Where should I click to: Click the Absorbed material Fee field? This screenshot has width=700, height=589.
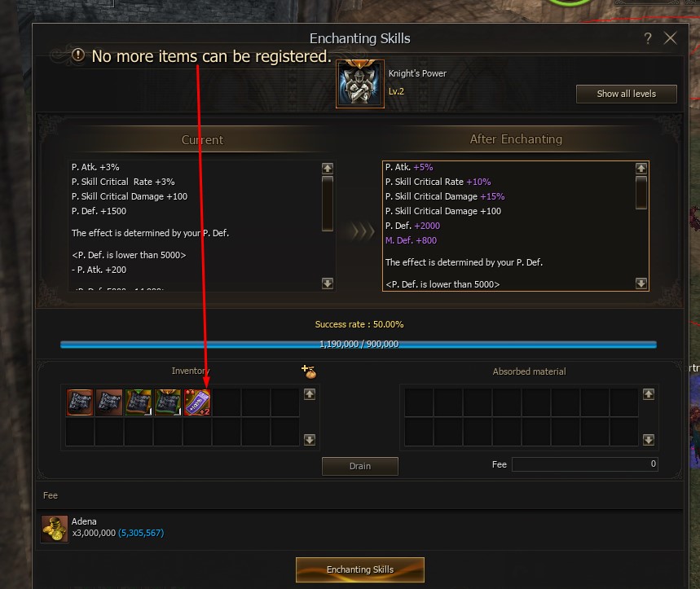(x=585, y=464)
